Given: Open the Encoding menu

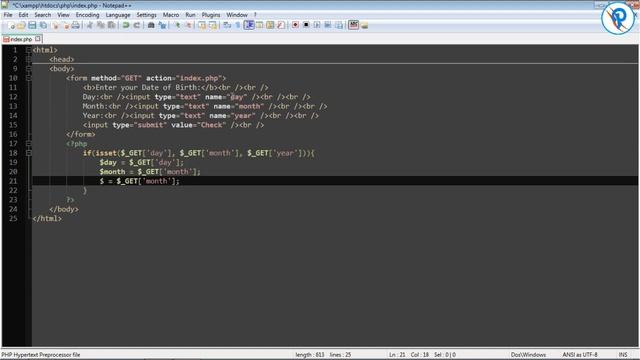Looking at the screenshot, I should coord(87,15).
